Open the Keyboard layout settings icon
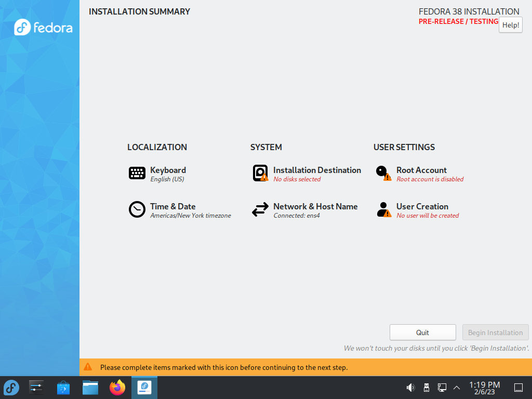This screenshot has width=532, height=399. pos(137,173)
